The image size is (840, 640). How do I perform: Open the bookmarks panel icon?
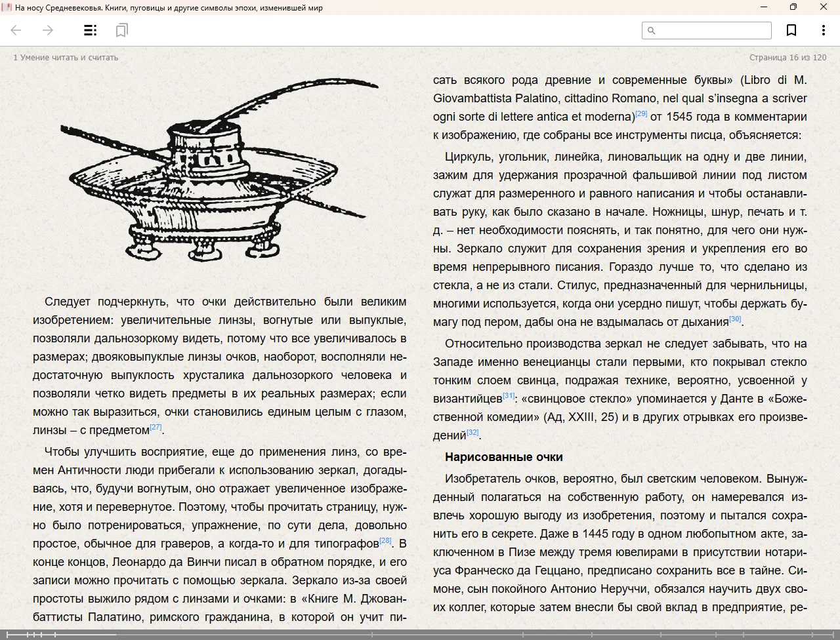121,30
